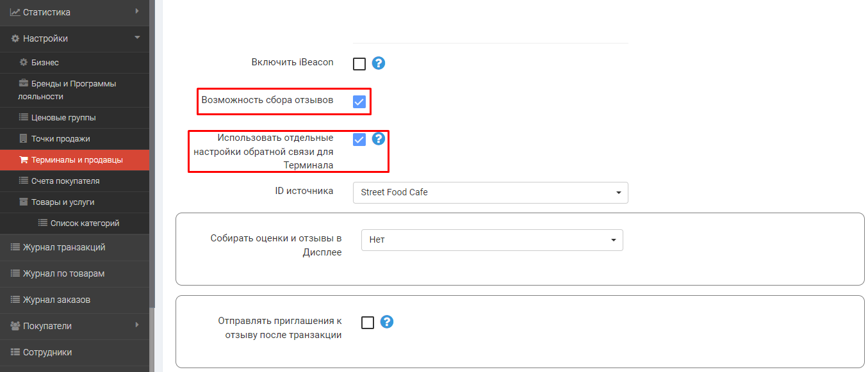Image resolution: width=868 pixels, height=372 pixels.
Task: Uncheck Возможность сбора отзывов checkbox
Action: pos(359,101)
